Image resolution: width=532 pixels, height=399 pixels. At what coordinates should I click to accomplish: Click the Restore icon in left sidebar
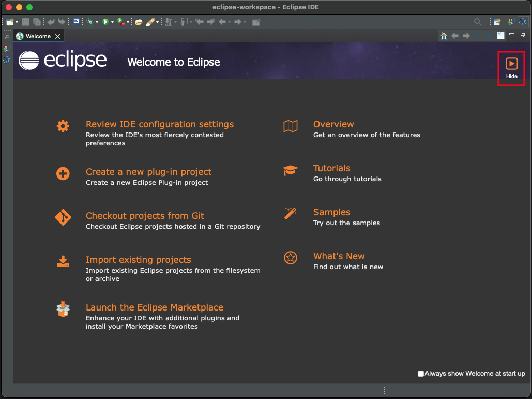point(7,37)
